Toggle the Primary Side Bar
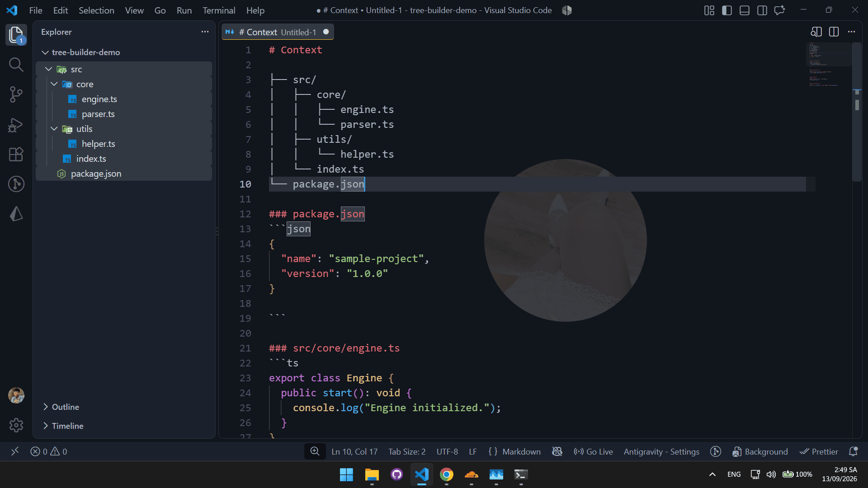This screenshot has width=868, height=488. click(x=727, y=10)
